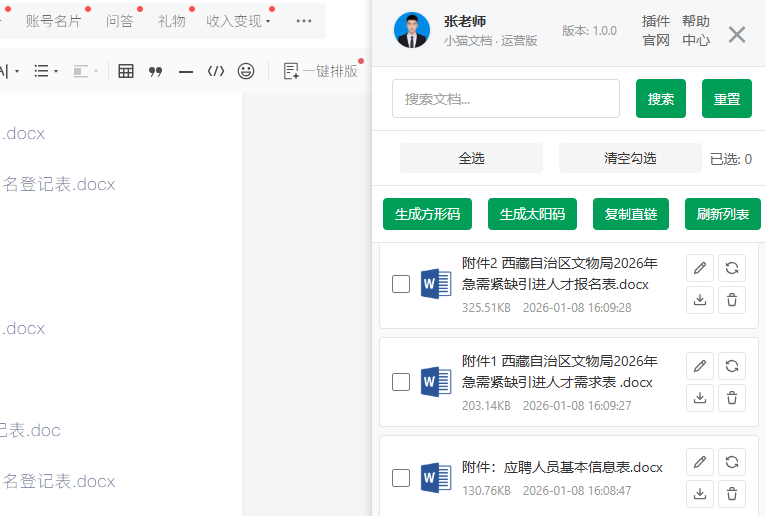Download the 附件1 人才需求表 document
Screen dimensions: 766x516
[700, 397]
